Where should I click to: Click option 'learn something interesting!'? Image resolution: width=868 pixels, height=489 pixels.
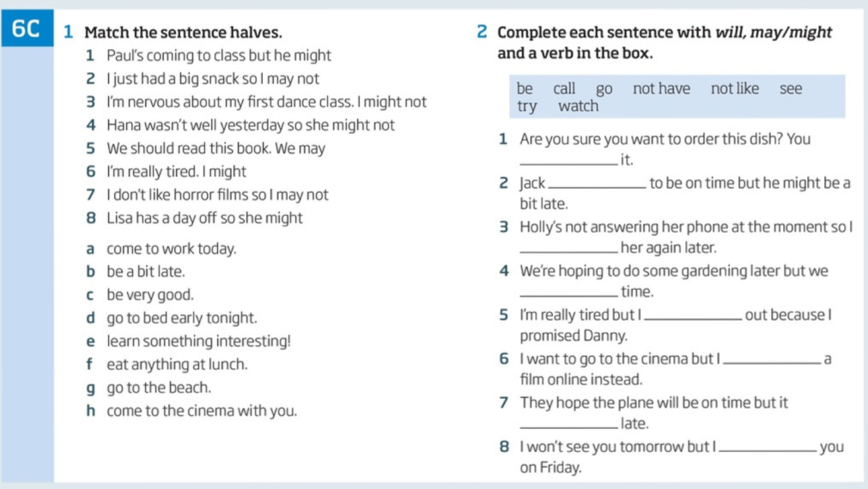[x=198, y=341]
